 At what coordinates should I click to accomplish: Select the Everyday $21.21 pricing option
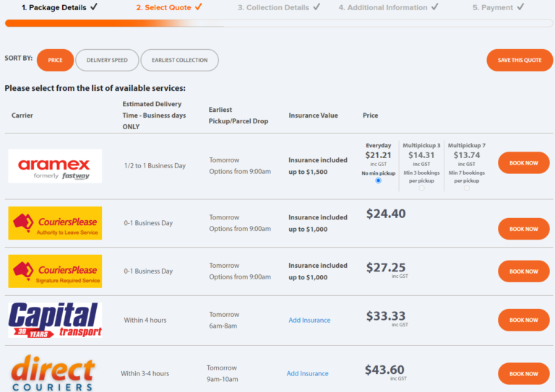pos(378,180)
